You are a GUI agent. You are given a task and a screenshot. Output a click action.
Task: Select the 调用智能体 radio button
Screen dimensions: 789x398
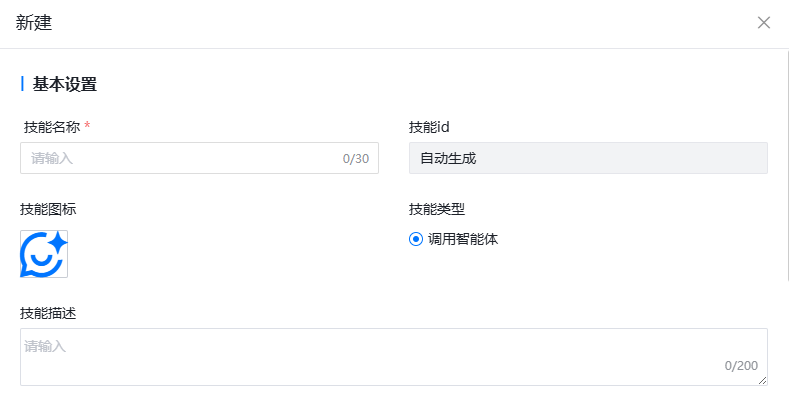point(416,239)
